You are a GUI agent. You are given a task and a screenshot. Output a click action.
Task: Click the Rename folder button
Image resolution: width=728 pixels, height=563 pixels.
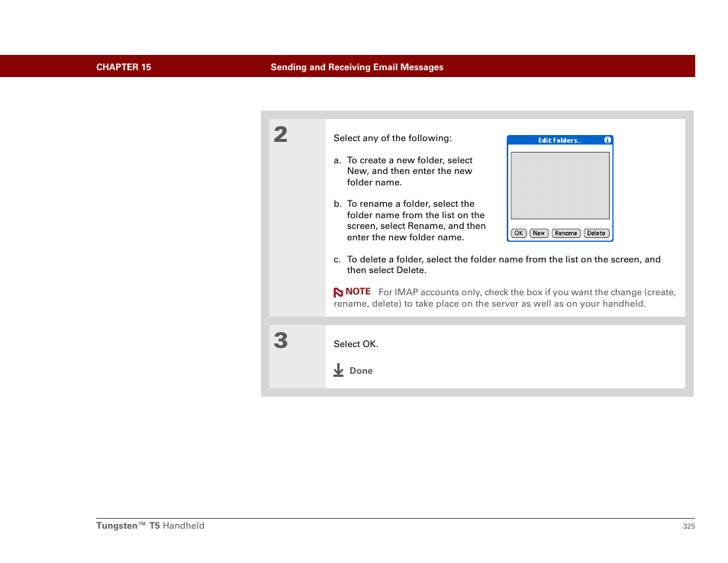(565, 233)
